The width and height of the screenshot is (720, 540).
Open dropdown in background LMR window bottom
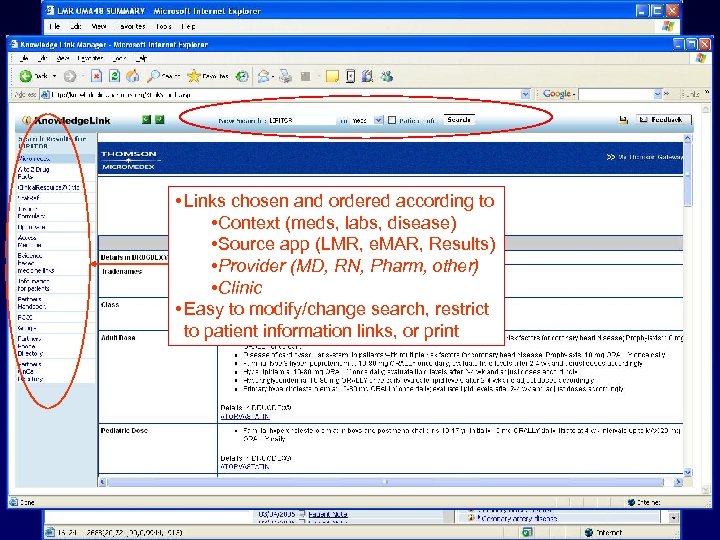[x=674, y=518]
